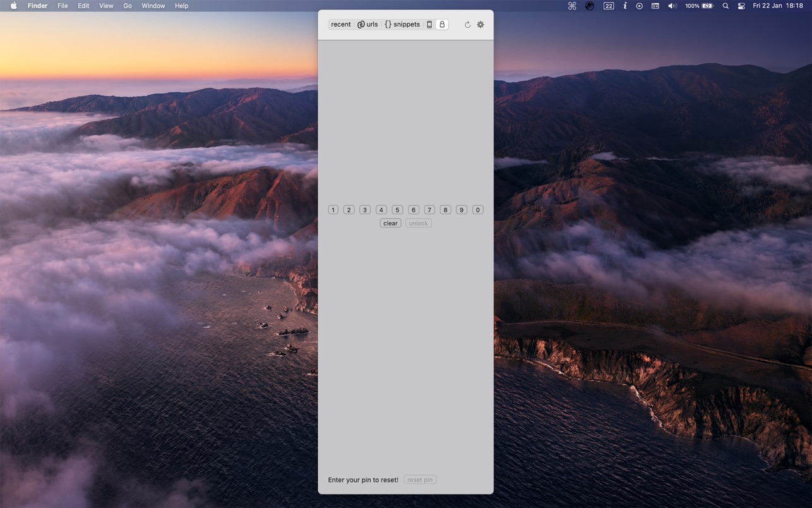812x508 pixels.
Task: Open the Apple menu
Action: point(14,6)
